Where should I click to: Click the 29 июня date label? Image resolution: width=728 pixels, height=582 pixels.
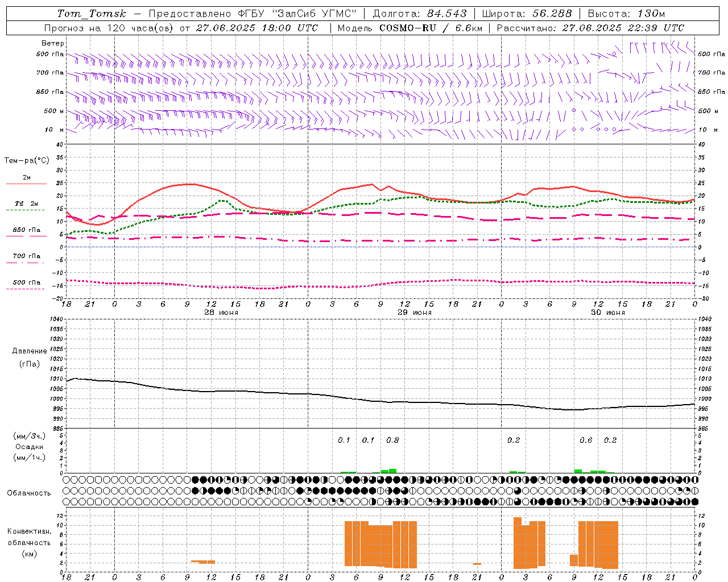coord(415,313)
